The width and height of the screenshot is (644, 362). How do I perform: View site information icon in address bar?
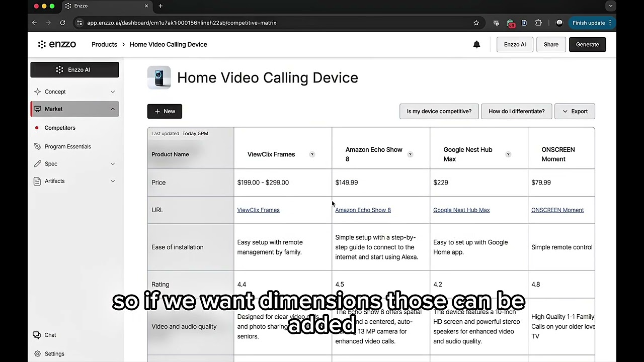click(79, 23)
